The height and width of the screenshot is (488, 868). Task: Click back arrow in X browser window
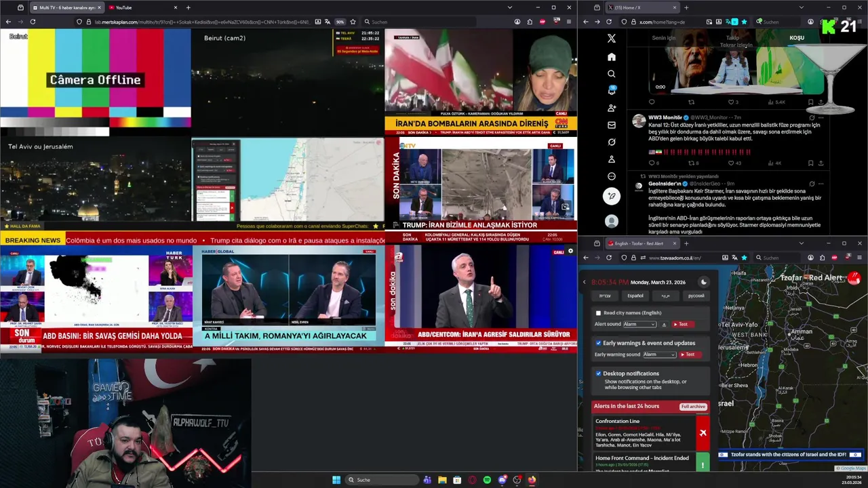[586, 22]
